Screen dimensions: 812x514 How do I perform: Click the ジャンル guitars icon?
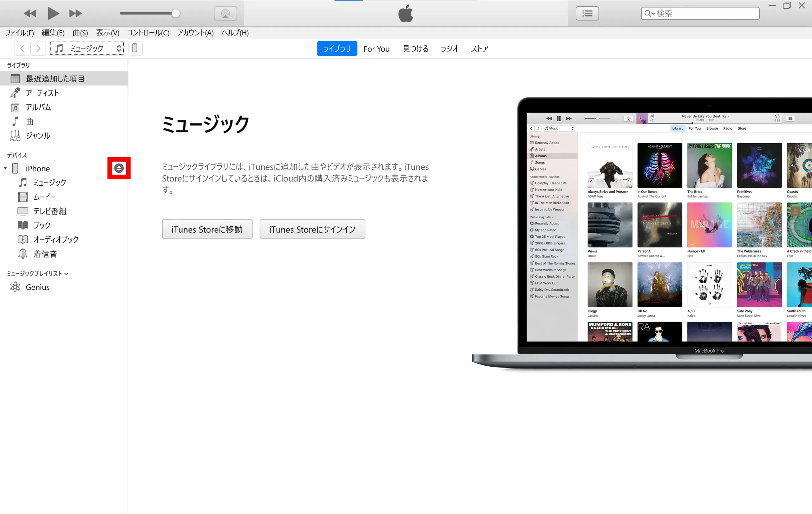click(15, 136)
